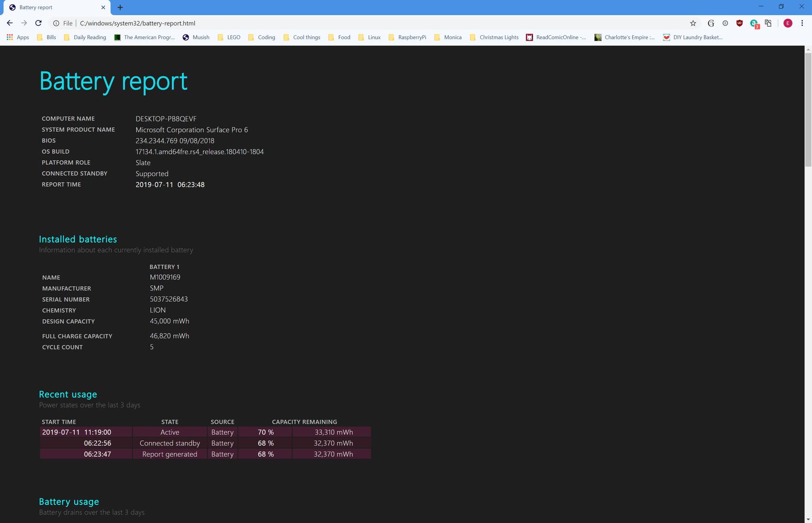Open a new tab with plus
The image size is (812, 523).
[120, 7]
